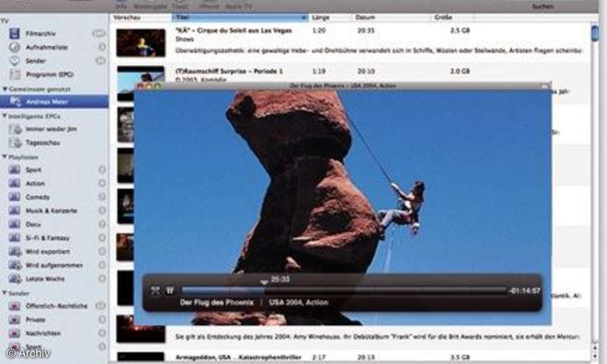Click the "1:20" length cell

(319, 31)
